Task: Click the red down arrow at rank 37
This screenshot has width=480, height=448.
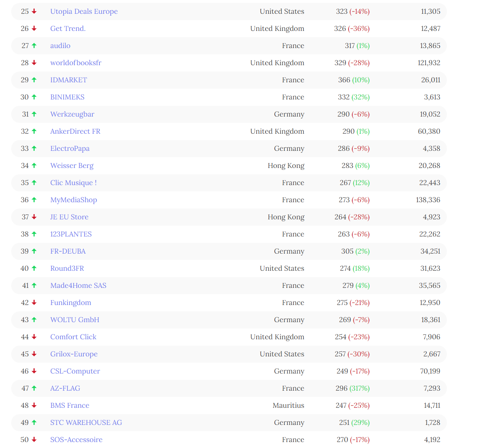Action: [x=34, y=217]
